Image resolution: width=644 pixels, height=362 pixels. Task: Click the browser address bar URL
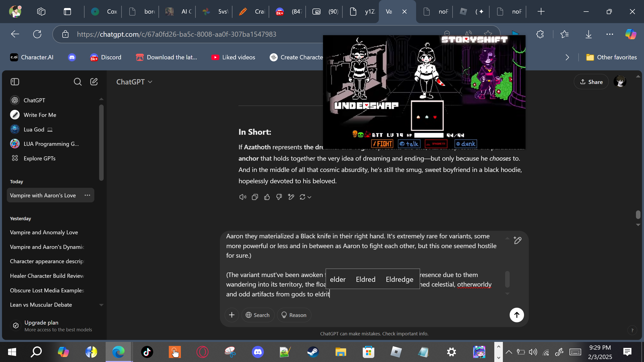[177, 34]
